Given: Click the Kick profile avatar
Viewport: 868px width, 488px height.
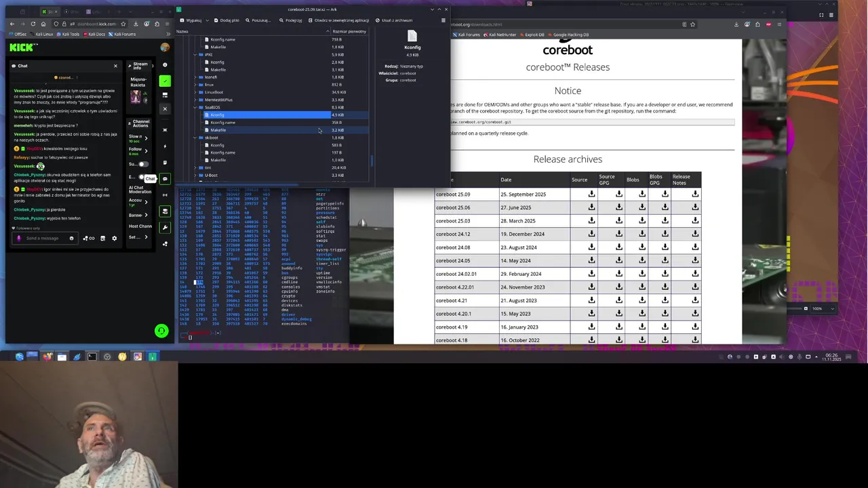Looking at the screenshot, I should click(x=165, y=47).
